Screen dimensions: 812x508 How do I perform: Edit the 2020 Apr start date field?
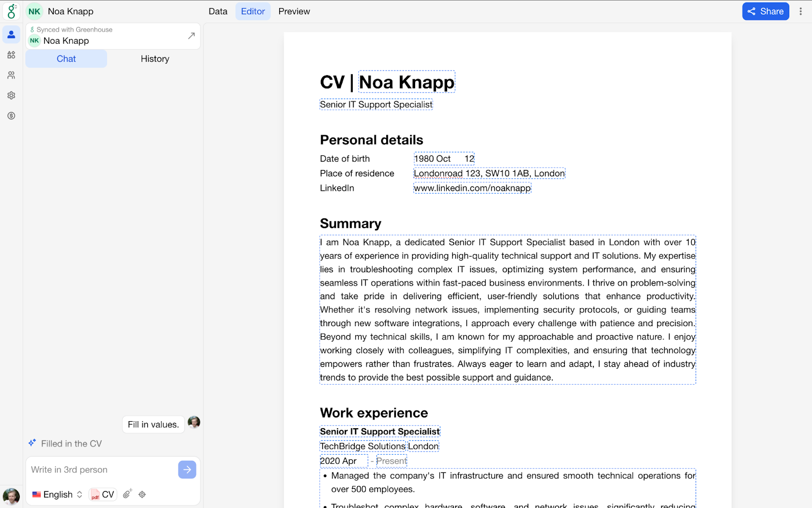(344, 461)
